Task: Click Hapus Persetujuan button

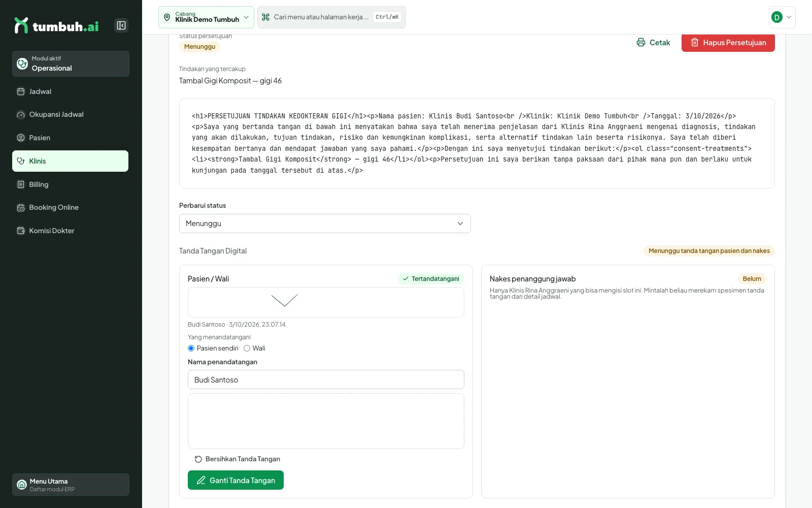Action: pos(728,43)
